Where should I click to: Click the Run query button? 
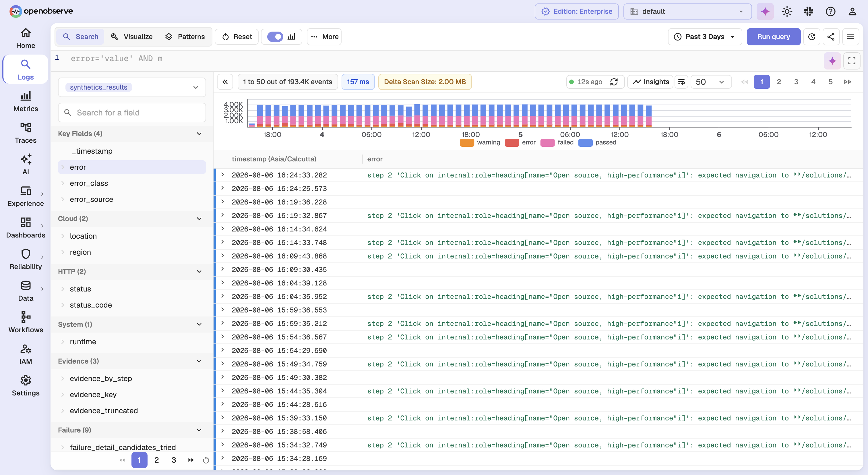point(773,37)
